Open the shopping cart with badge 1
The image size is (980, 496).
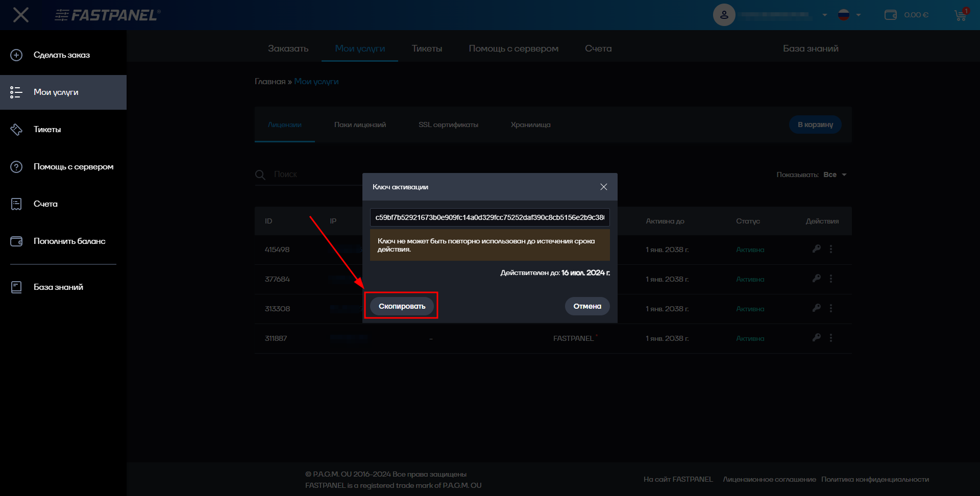coord(961,15)
